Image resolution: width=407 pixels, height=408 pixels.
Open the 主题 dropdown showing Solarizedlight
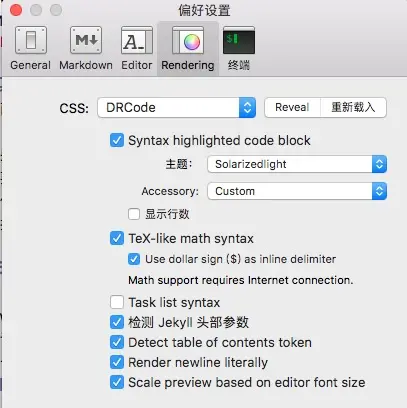click(297, 164)
